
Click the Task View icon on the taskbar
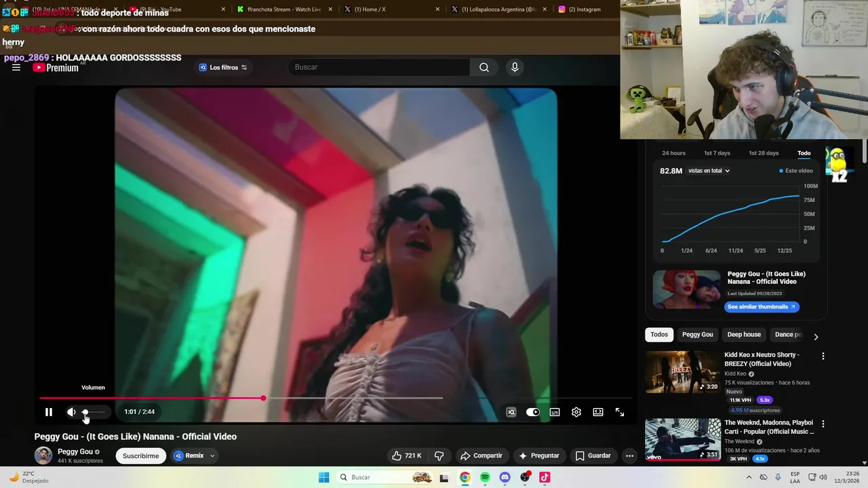(444, 477)
